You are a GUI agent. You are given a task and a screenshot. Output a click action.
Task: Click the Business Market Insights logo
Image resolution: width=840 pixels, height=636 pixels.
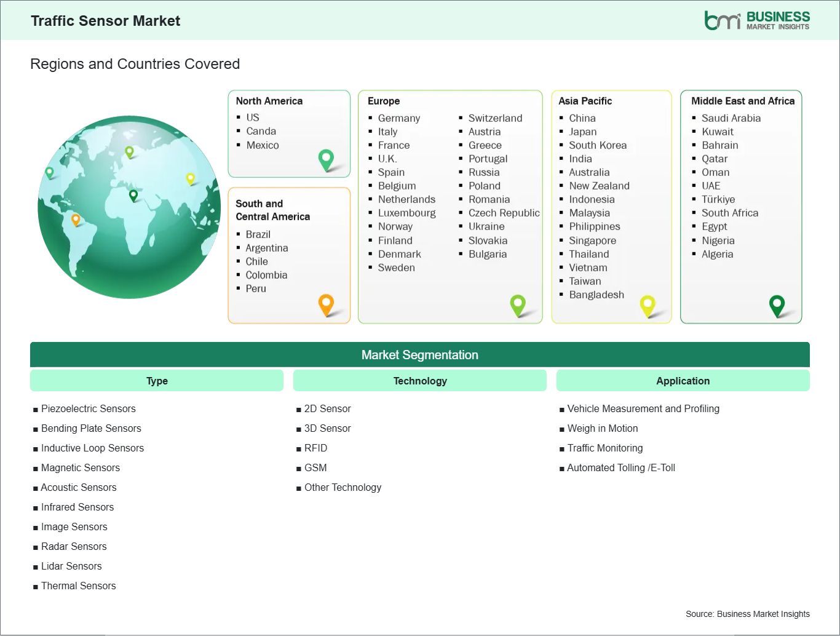(757, 20)
